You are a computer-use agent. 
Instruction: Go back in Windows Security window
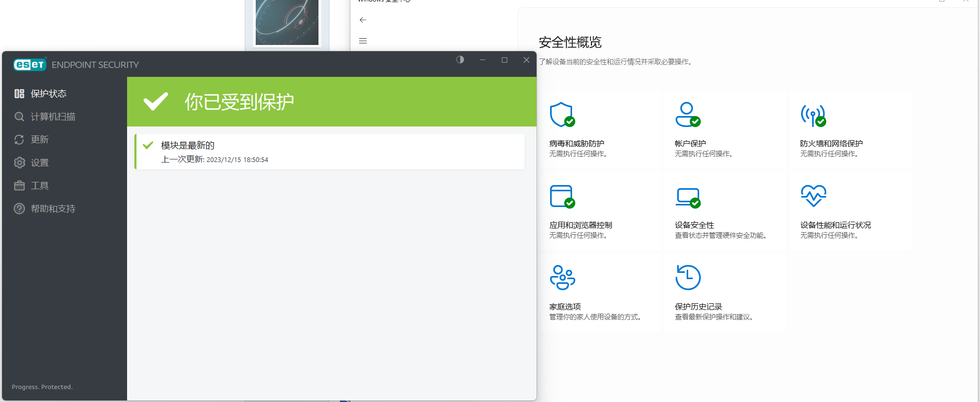click(x=363, y=20)
